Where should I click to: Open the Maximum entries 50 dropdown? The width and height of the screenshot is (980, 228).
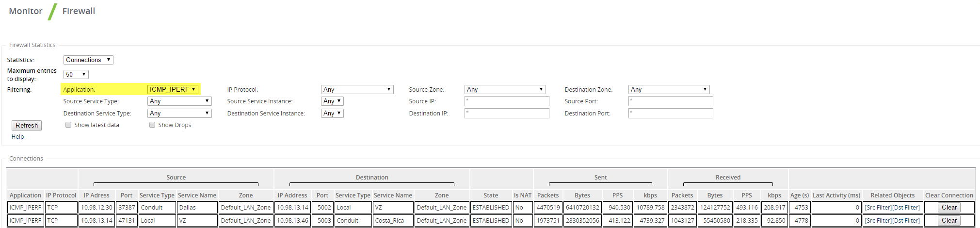tap(76, 74)
